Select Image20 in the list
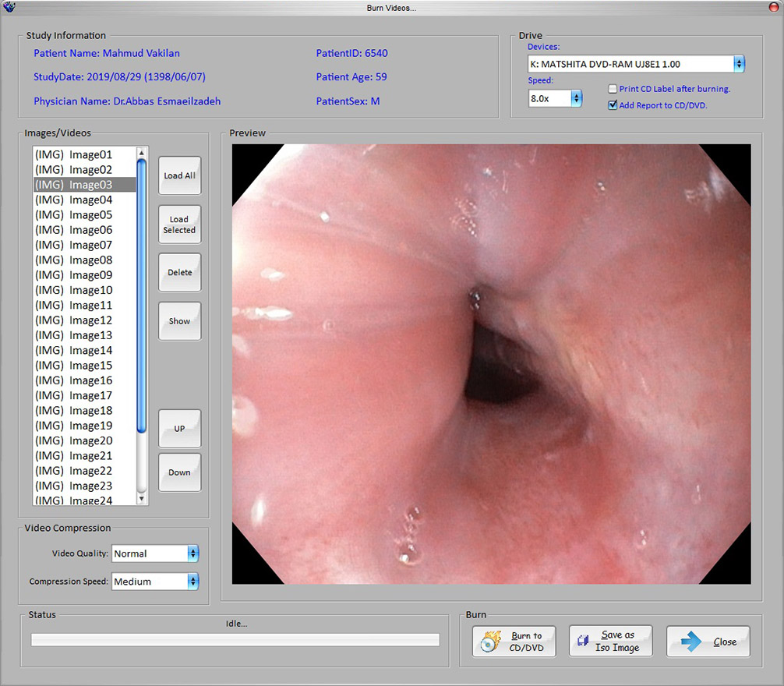The height and width of the screenshot is (686, 784). click(84, 440)
